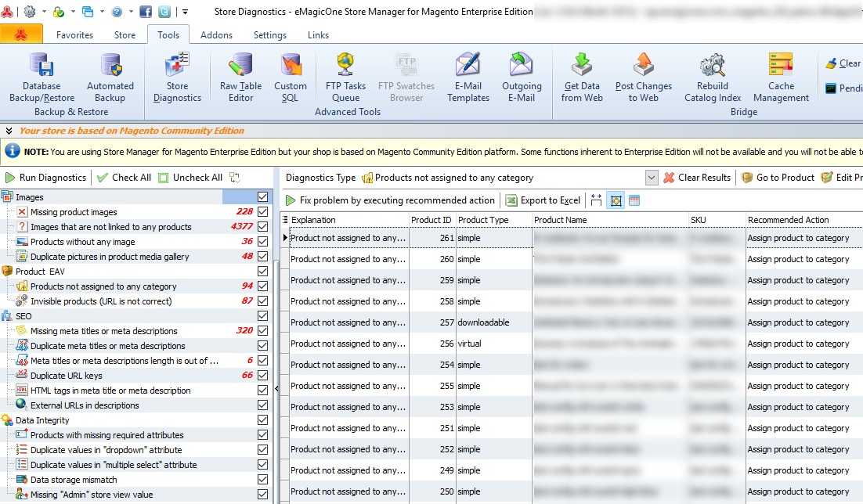
Task: Click the gear settings icon in title bar
Action: click(x=30, y=12)
